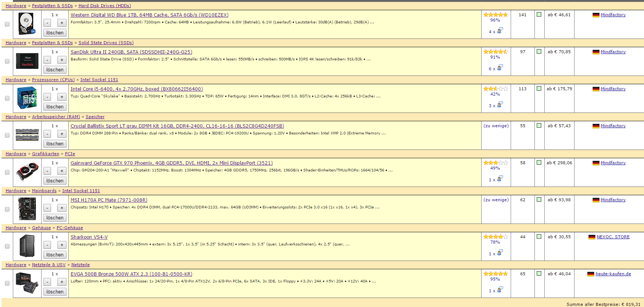This screenshot has height=307, width=644.
Task: Click 'Summe aller Bestpreise: € 819,31' total
Action: pos(603,304)
